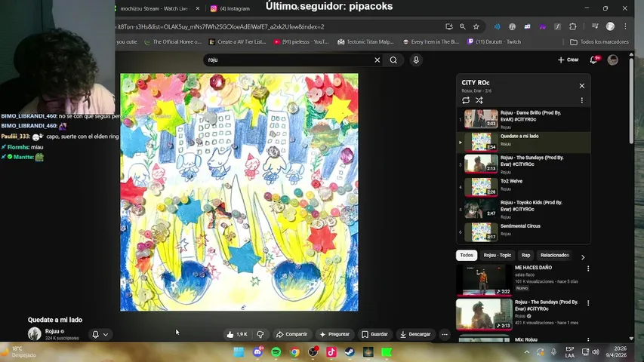Image resolution: width=644 pixels, height=362 pixels.
Task: Like the video (1,9 K)
Action: click(237, 335)
